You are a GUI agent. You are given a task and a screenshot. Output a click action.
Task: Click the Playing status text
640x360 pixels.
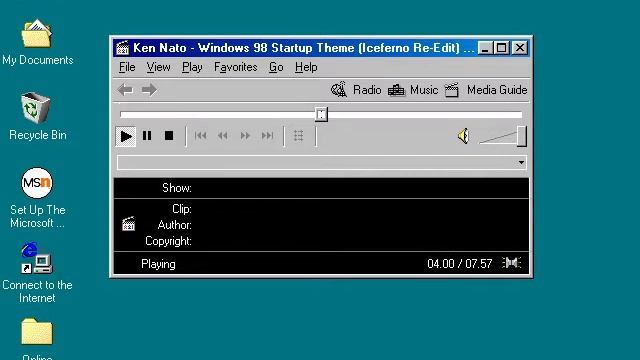click(x=158, y=264)
